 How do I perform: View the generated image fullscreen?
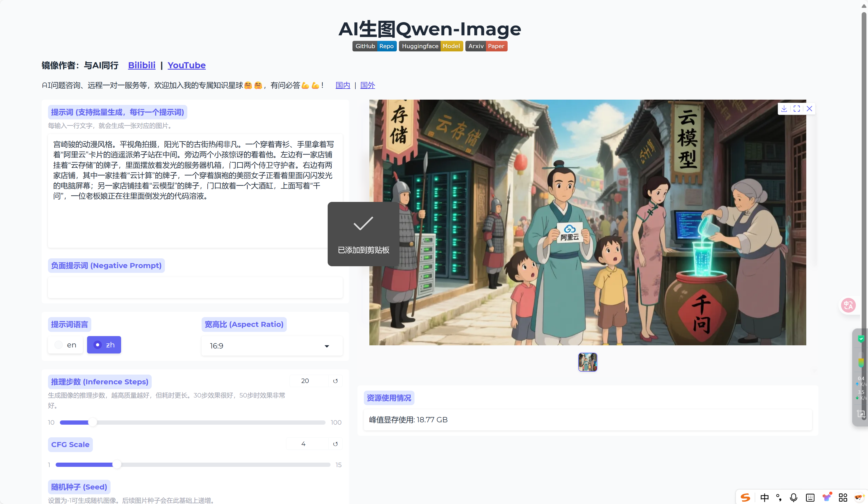[797, 109]
